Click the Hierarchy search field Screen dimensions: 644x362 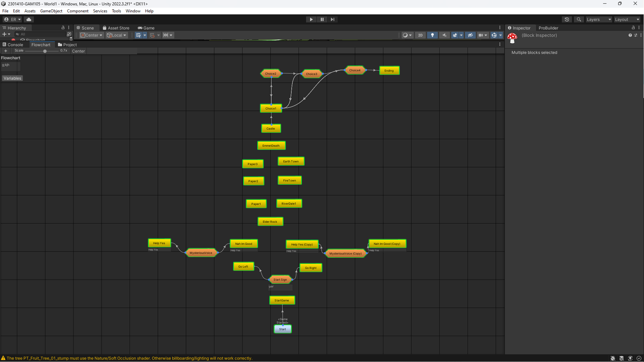click(40, 34)
